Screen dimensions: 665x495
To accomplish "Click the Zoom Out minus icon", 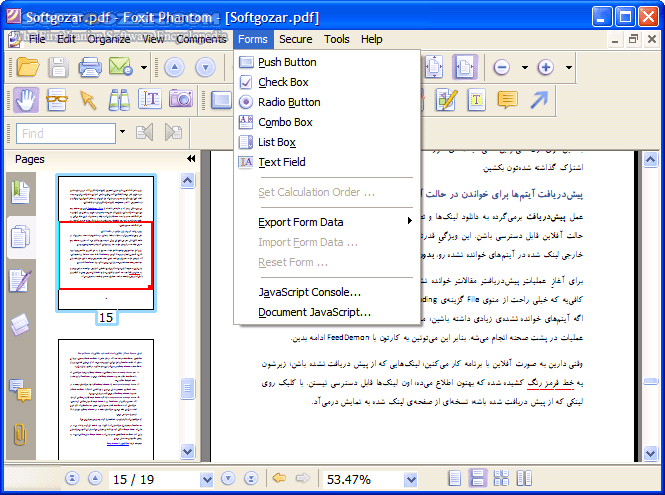I will click(x=502, y=67).
